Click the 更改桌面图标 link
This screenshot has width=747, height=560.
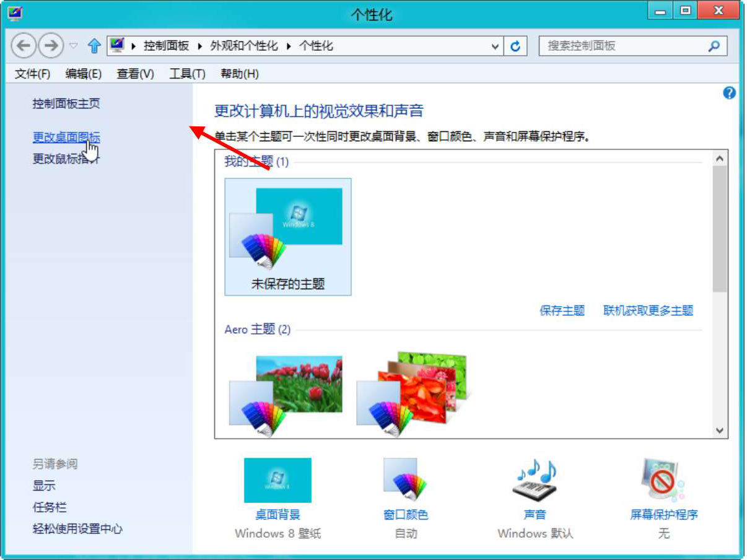tap(66, 138)
